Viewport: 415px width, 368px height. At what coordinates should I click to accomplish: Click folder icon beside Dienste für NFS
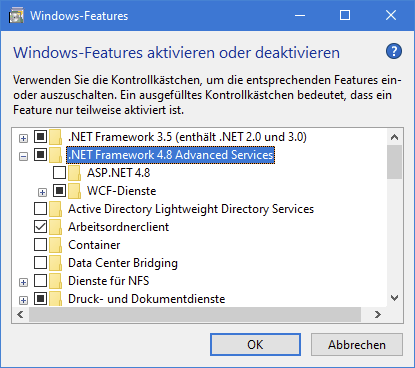pyautogui.click(x=56, y=281)
